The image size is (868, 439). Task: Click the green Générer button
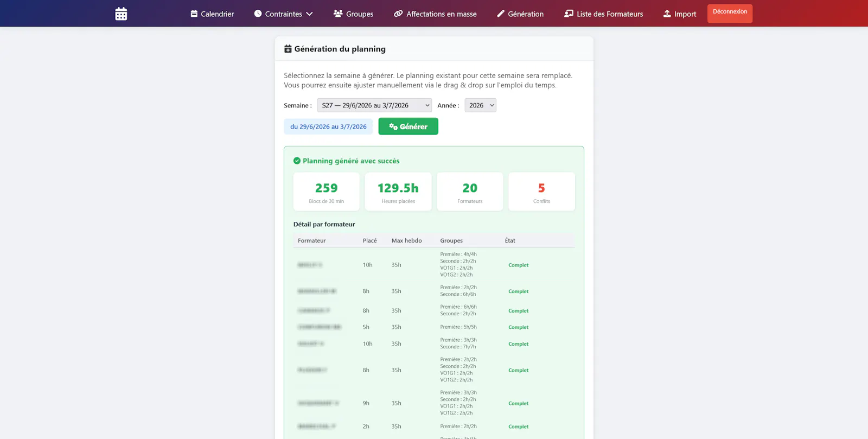[x=408, y=126]
